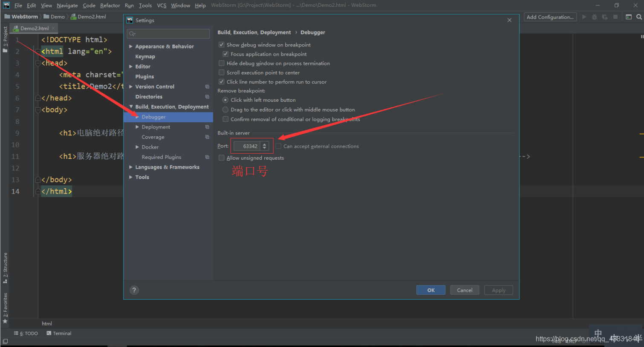Enable Scroll execution point to center
The image size is (644, 347).
coord(222,73)
